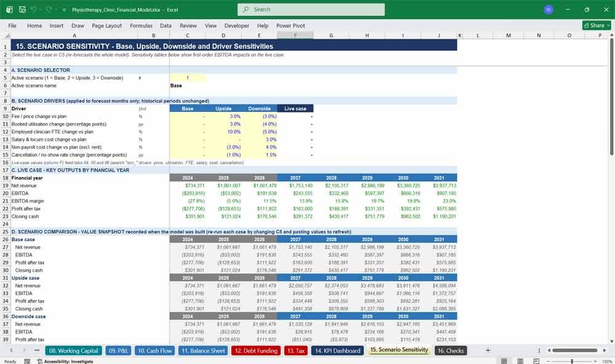Switch to the '16. Checks' sheet
This screenshot has height=364, width=615.
(x=451, y=350)
